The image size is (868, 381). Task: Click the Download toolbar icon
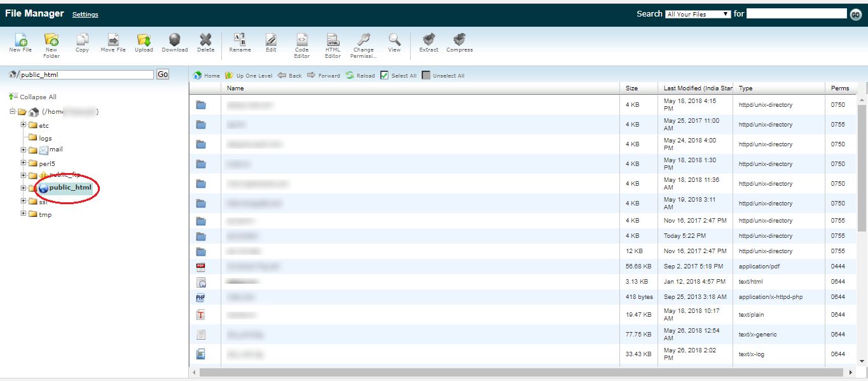(x=174, y=43)
